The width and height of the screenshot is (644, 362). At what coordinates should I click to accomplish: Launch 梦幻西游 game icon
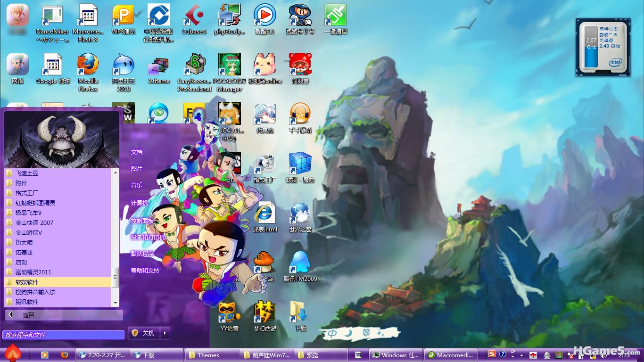(265, 312)
